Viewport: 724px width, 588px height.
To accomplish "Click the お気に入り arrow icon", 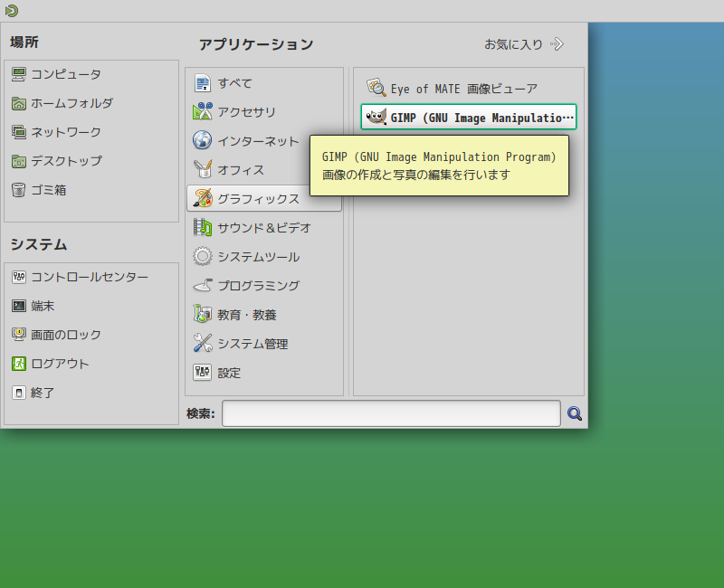I will tap(557, 44).
